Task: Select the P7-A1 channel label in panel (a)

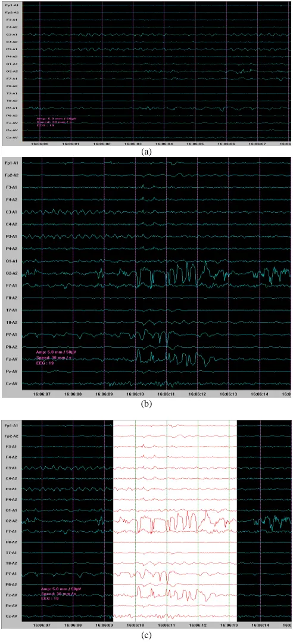Action: (x=11, y=108)
